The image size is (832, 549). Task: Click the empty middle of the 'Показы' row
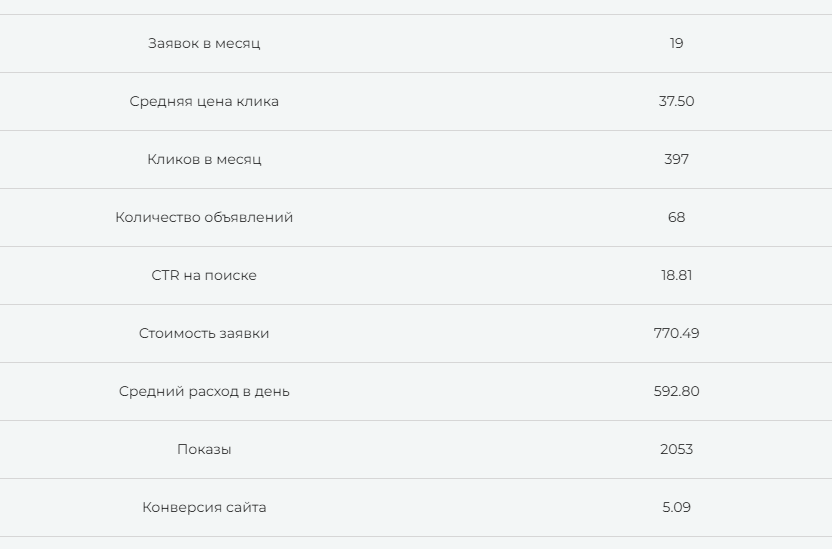tap(440, 449)
